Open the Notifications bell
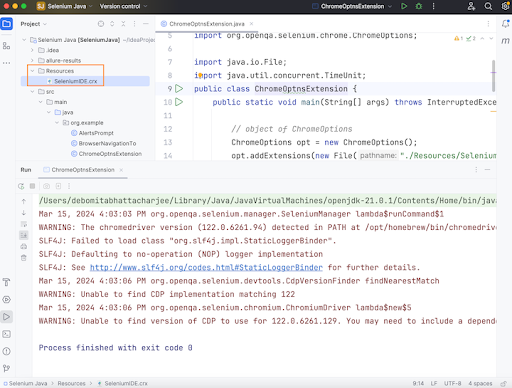512x388 pixels. [505, 24]
